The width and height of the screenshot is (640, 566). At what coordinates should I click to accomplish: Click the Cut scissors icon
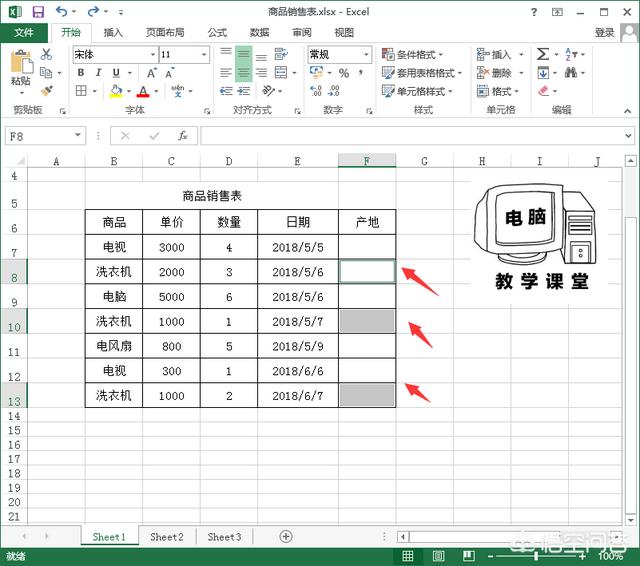coord(46,54)
